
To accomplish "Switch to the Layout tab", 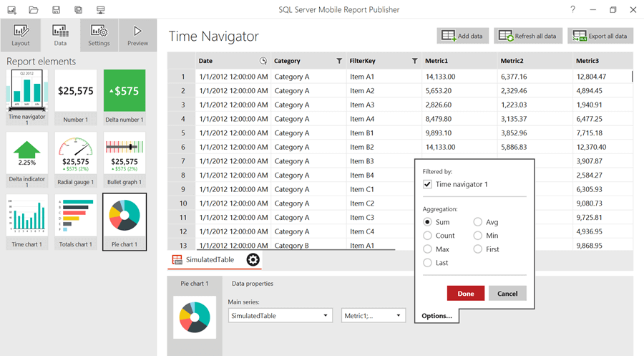I will pyautogui.click(x=21, y=35).
